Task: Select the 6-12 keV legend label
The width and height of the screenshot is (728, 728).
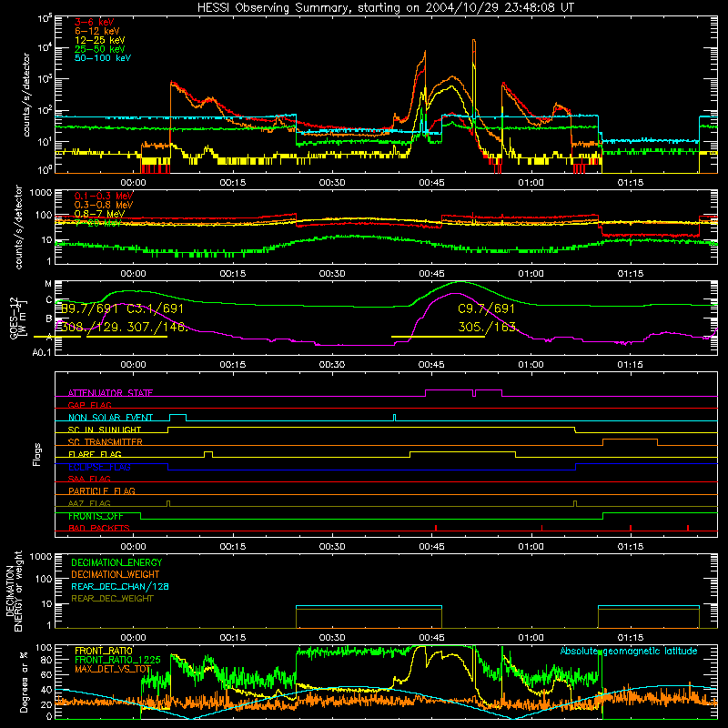Action: [96, 31]
